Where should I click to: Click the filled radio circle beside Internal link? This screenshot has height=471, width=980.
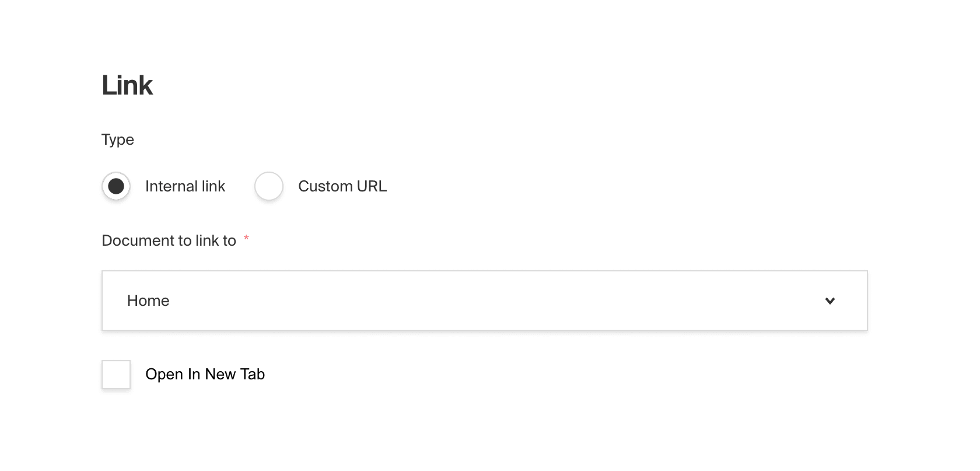[x=116, y=186]
